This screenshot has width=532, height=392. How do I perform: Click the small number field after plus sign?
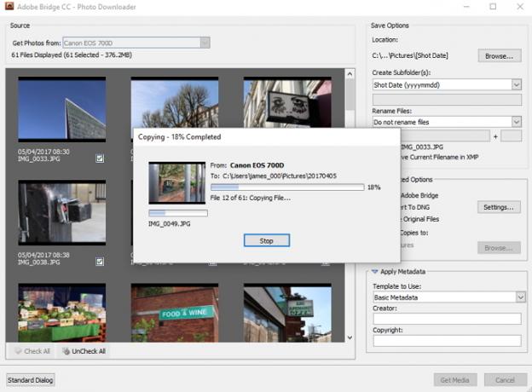511,136
